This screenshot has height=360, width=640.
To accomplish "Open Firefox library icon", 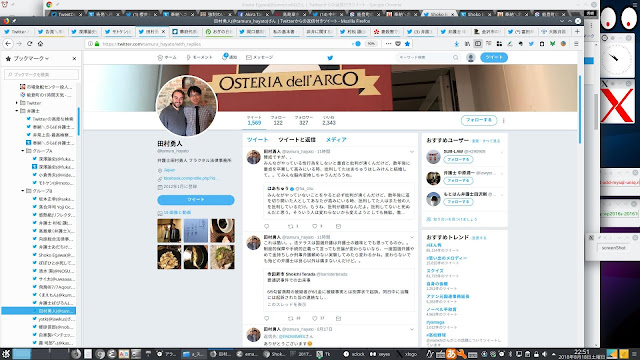I will click(x=467, y=44).
